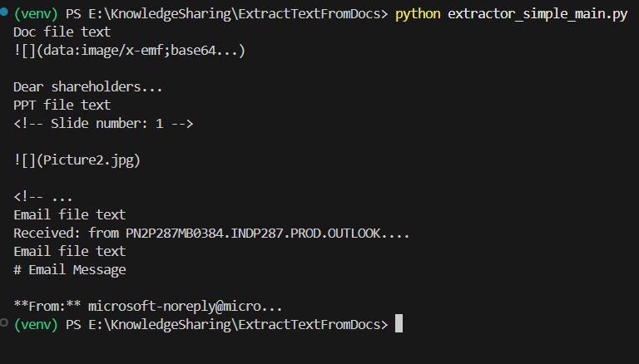Click the first "Email file text" line
This screenshot has width=639, height=364.
pos(69,214)
